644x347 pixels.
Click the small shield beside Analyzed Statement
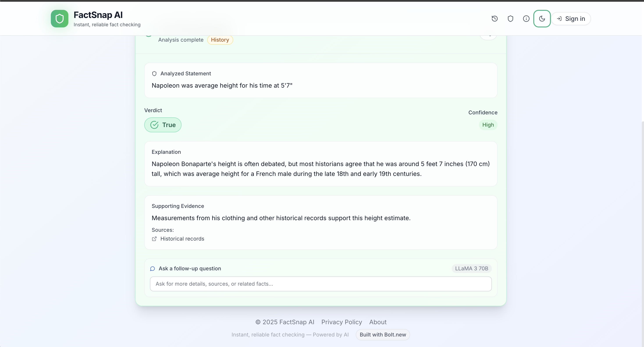coord(154,74)
